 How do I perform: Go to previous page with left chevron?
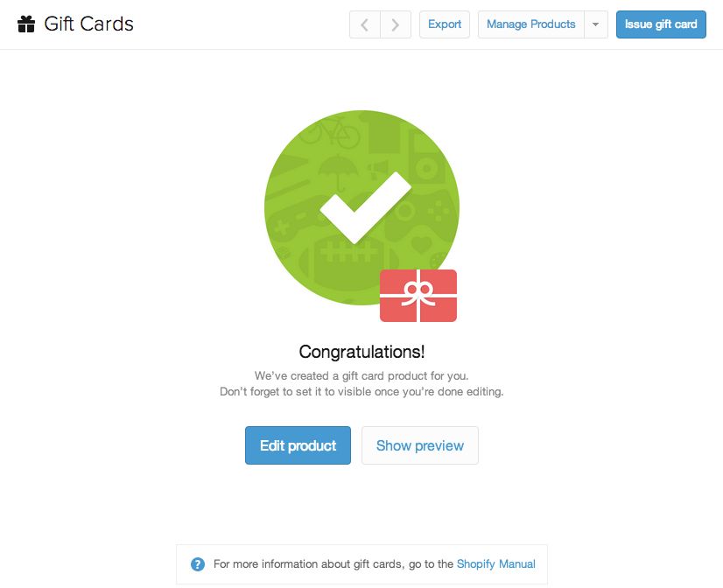point(365,24)
